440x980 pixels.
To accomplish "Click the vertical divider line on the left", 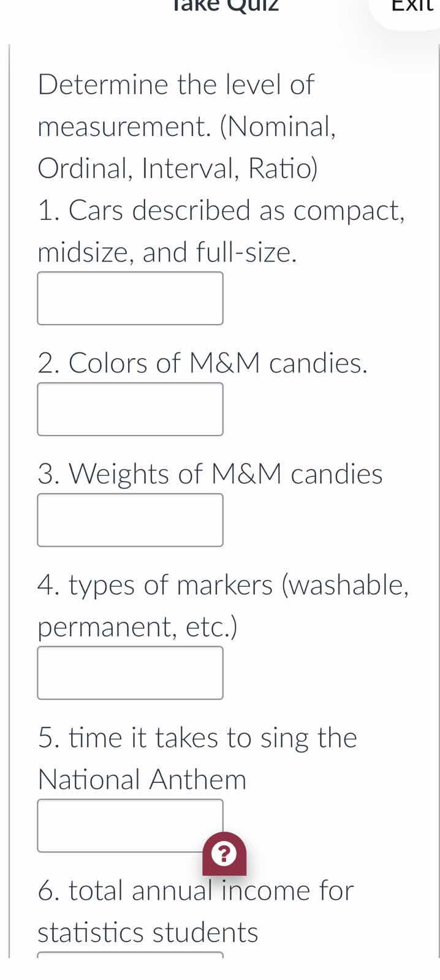I will (10, 490).
